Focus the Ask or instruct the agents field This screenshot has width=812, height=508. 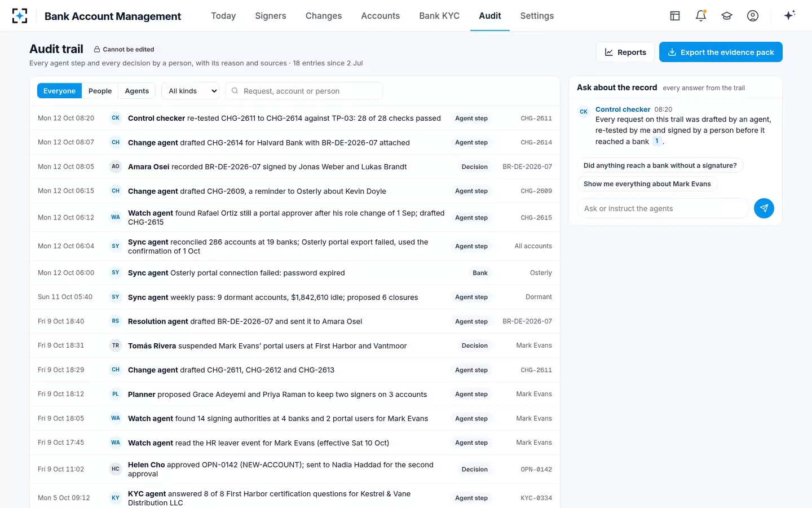[x=663, y=208]
